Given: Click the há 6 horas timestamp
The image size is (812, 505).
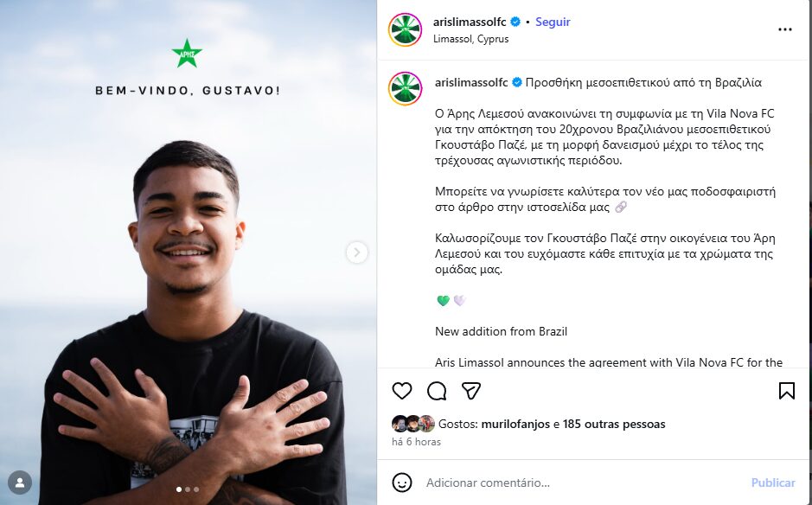Looking at the screenshot, I should 416,442.
